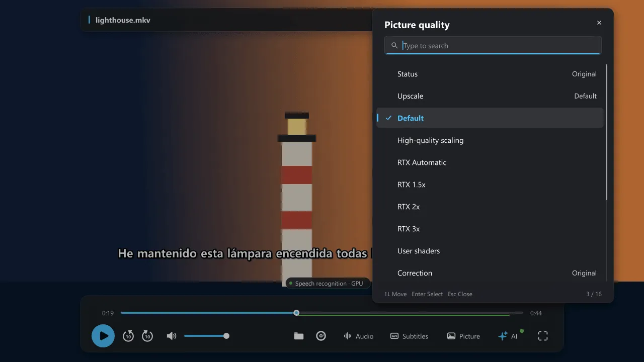Click the "3 / 16" item counter
Viewport: 644px width, 362px height.
click(594, 294)
